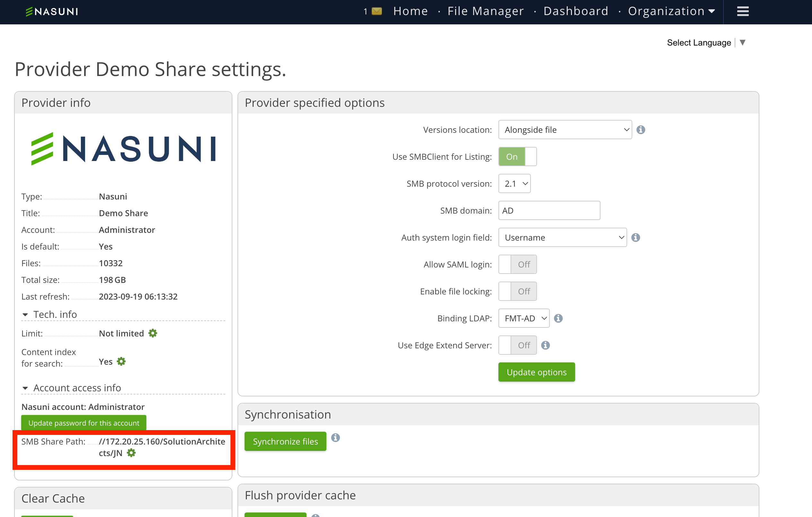
Task: Click the gear icon next to SMB Share Path
Action: click(131, 453)
